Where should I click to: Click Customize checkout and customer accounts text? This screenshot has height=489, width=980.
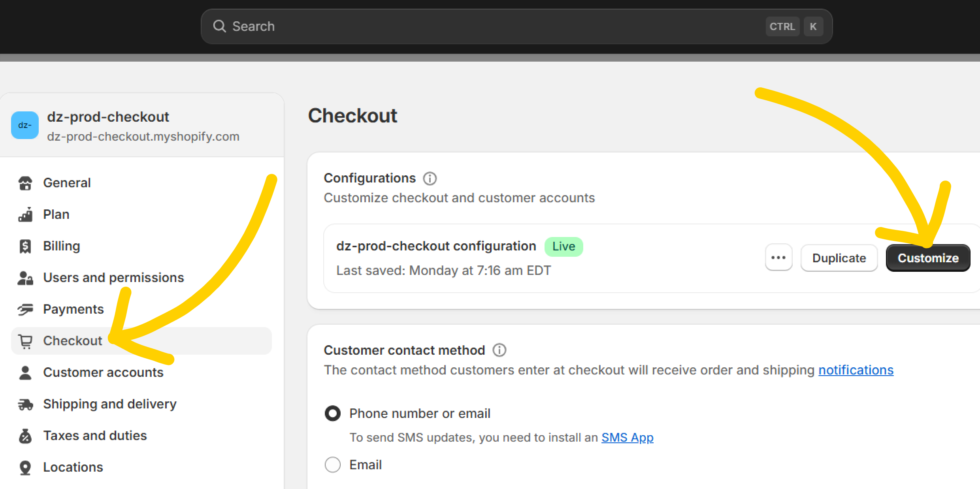tap(459, 198)
